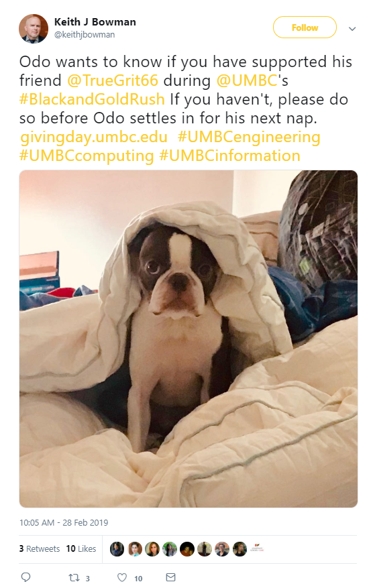Open the #BlackandGoldRush hashtag

(92, 99)
